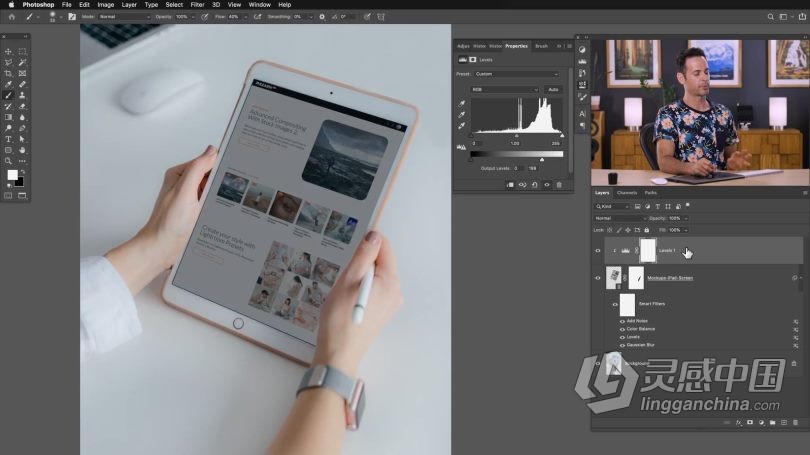810x455 pixels.
Task: Click the Apple menu logo
Action: (x=11, y=5)
